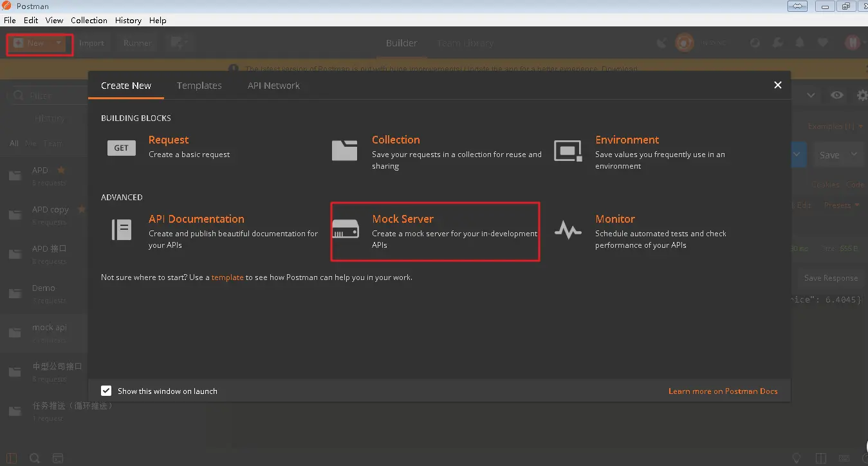Close the Create New dialog

click(777, 85)
